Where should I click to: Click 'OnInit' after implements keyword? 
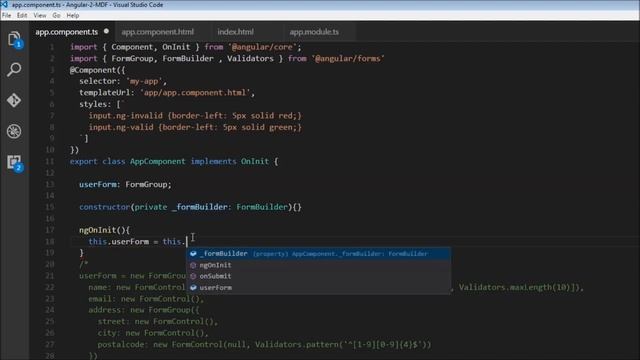pyautogui.click(x=255, y=162)
